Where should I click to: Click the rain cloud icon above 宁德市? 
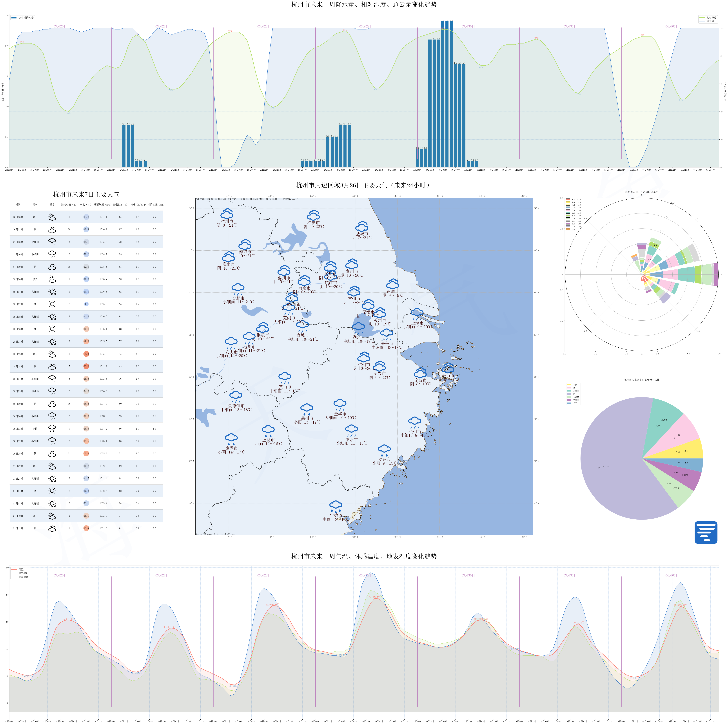(335, 506)
